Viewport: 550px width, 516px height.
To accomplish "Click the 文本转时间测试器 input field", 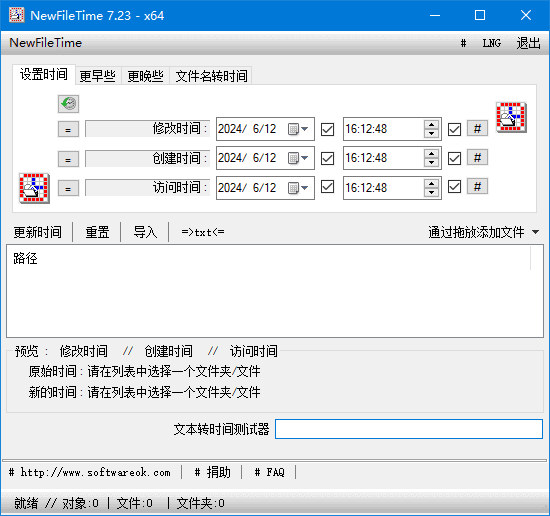I will pyautogui.click(x=409, y=429).
